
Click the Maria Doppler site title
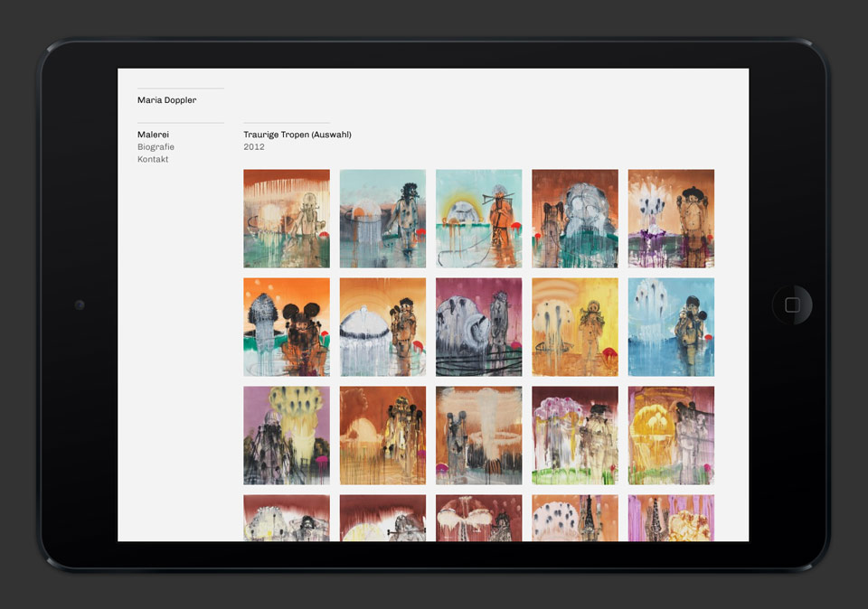coord(166,100)
